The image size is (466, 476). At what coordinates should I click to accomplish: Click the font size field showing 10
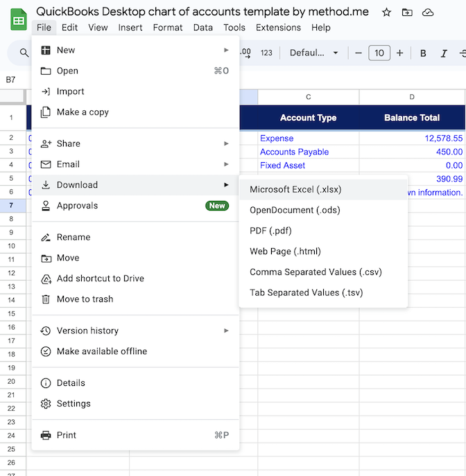379,53
